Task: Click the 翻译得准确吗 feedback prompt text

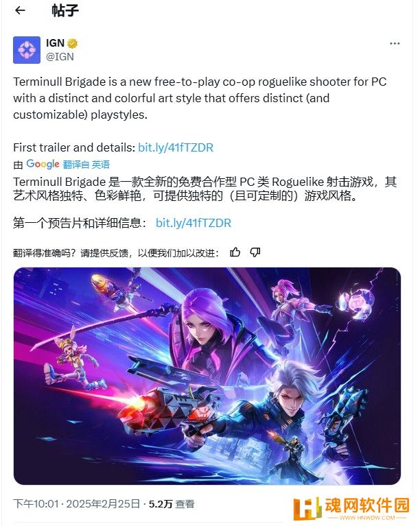Action: pyautogui.click(x=116, y=253)
